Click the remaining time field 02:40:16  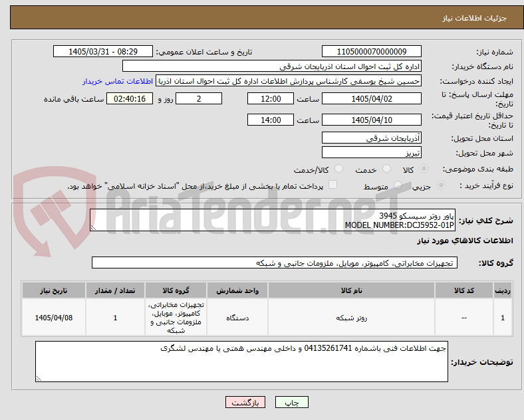[x=130, y=99]
